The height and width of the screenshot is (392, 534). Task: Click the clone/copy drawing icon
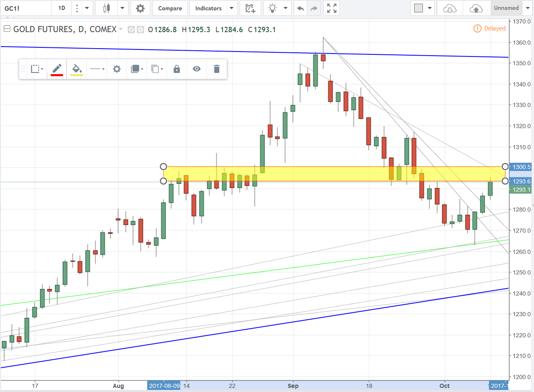click(x=157, y=69)
